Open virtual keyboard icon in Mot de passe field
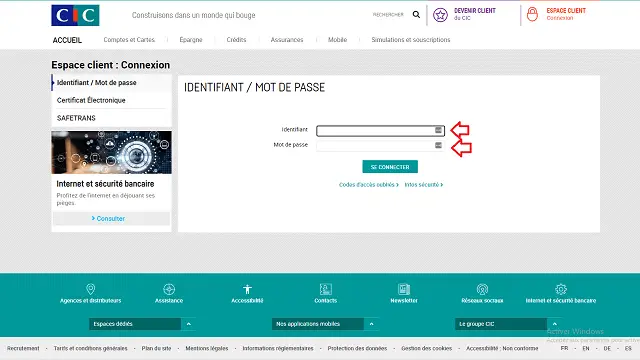The width and height of the screenshot is (640, 360). [x=438, y=145]
